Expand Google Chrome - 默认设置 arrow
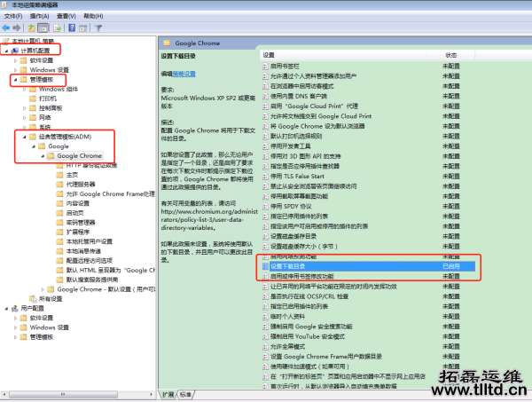The width and height of the screenshot is (532, 402). click(43, 289)
